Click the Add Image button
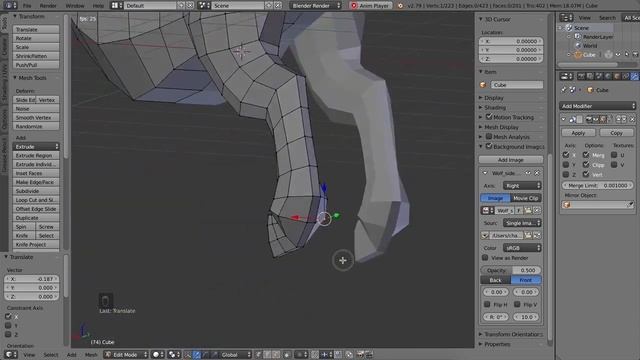Screen dimensions: 640x360 pyautogui.click(x=511, y=160)
